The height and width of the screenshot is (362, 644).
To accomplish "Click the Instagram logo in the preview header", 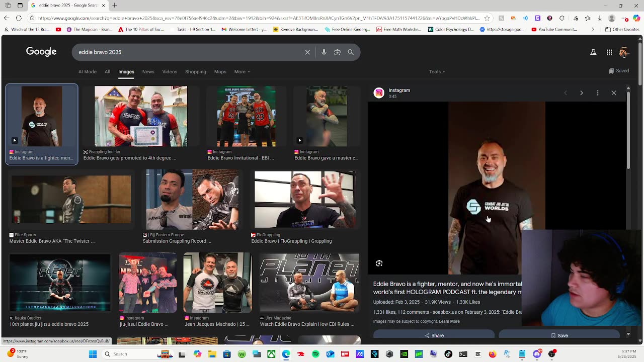I will (x=379, y=93).
